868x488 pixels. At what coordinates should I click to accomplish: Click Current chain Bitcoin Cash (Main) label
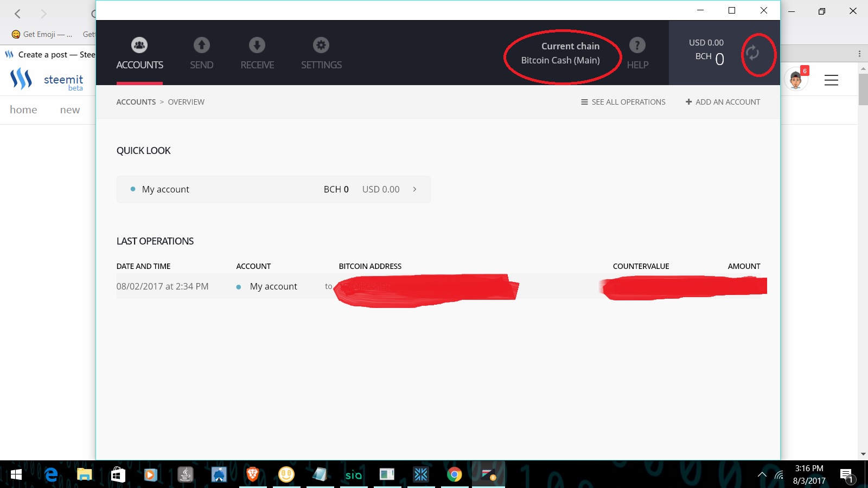click(x=561, y=53)
